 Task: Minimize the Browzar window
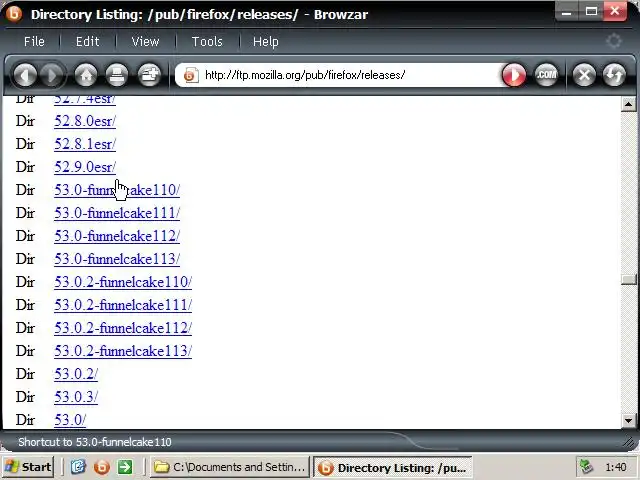pos(567,11)
